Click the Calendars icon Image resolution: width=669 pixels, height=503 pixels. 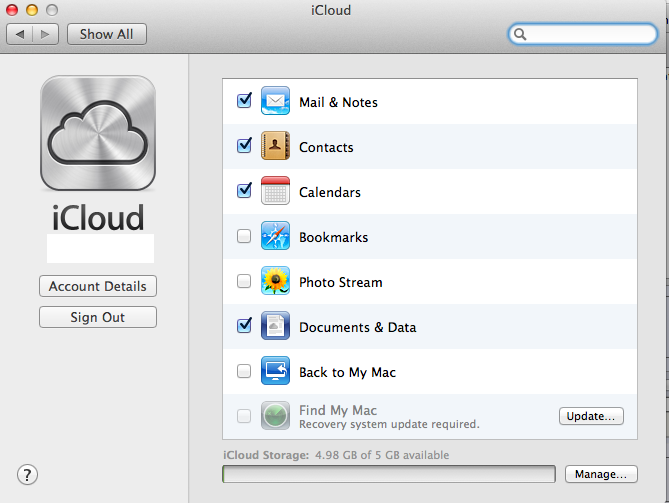(275, 191)
